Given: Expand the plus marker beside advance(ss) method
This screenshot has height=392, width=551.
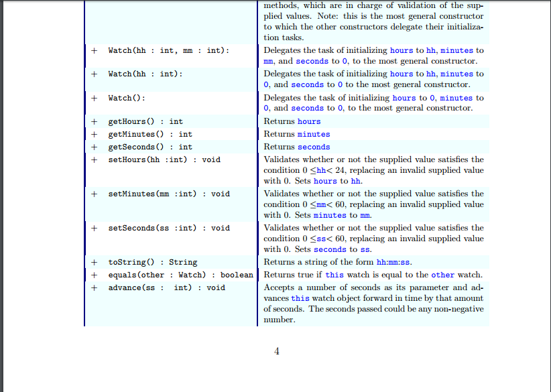Looking at the screenshot, I should [x=94, y=287].
